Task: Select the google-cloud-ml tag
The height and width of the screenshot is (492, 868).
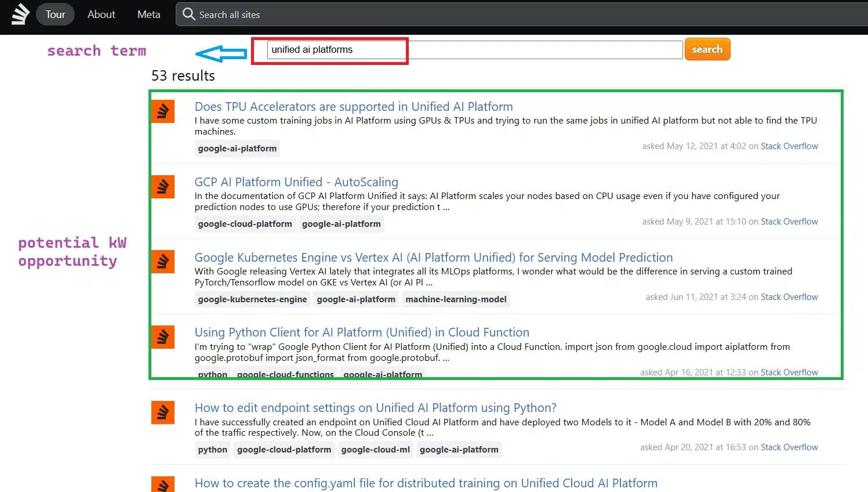Action: coord(375,450)
